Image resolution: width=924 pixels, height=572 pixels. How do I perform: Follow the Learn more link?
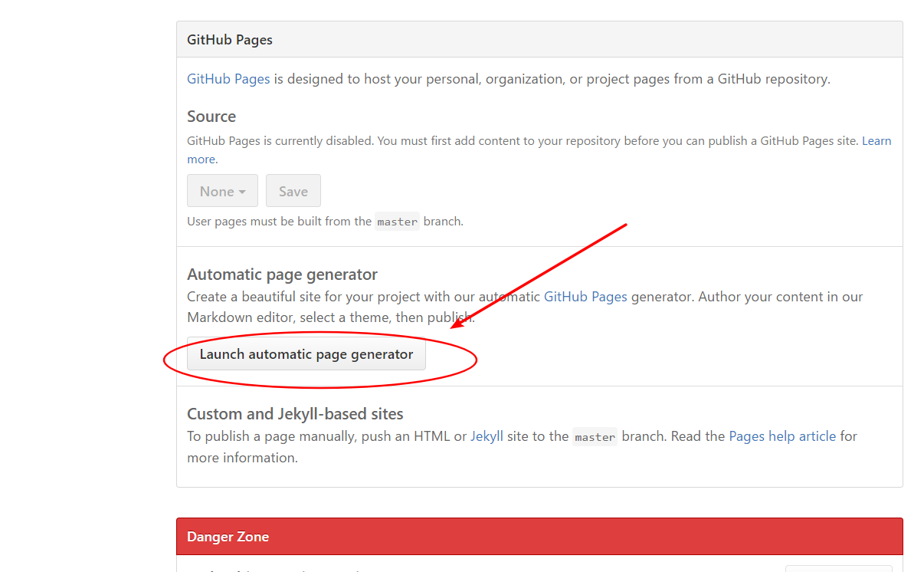[876, 141]
